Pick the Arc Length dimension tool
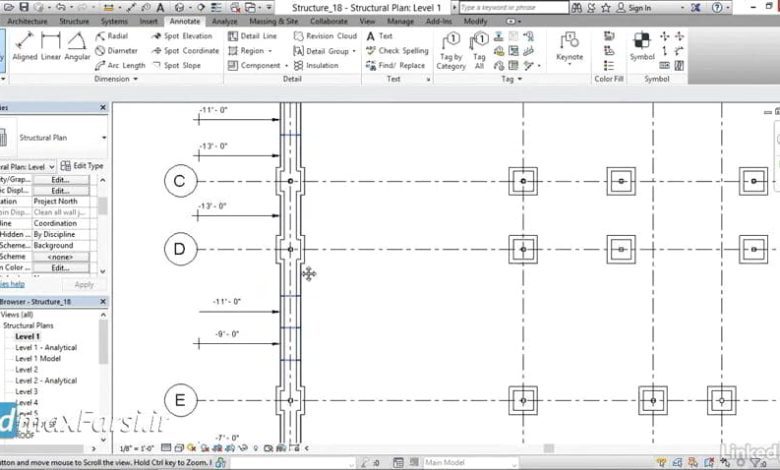Image resolution: width=780 pixels, height=470 pixels. point(120,65)
